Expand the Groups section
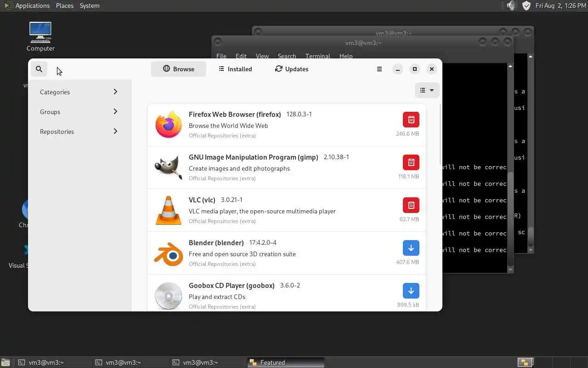The height and width of the screenshot is (368, 588). (x=79, y=112)
